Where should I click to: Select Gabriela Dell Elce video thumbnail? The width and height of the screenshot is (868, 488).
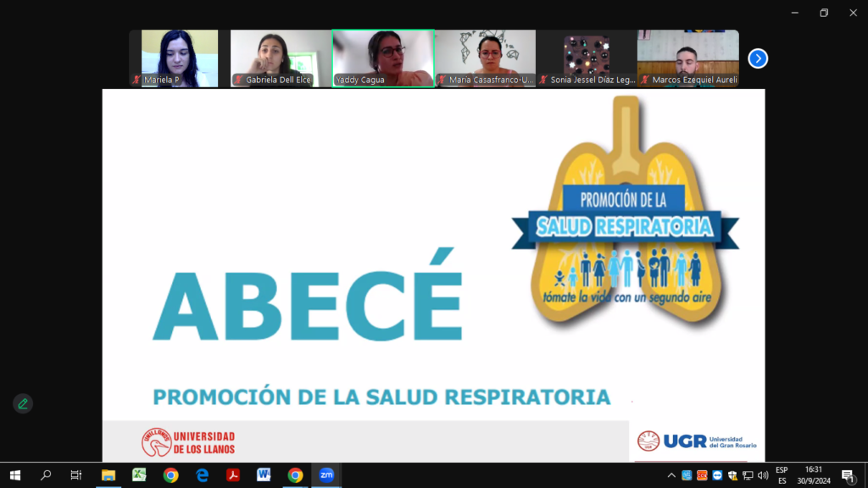point(281,58)
